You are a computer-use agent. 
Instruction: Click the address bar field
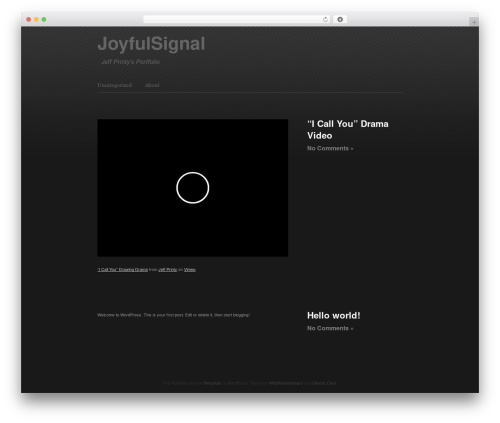point(236,20)
